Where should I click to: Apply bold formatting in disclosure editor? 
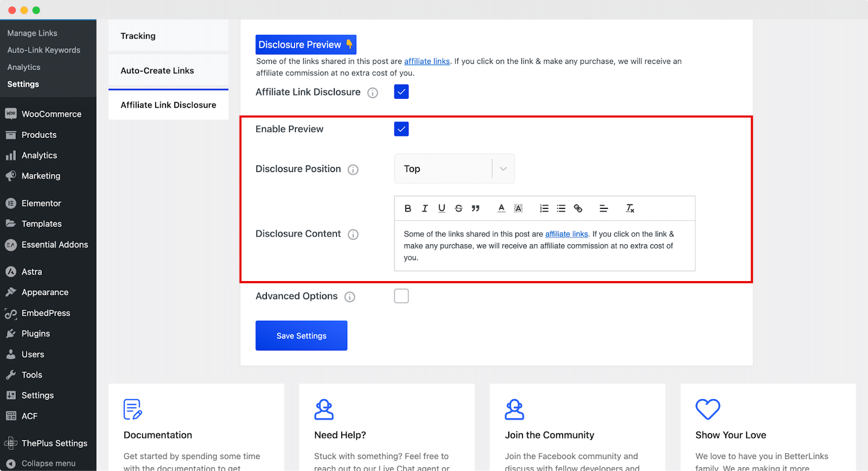[x=408, y=208]
